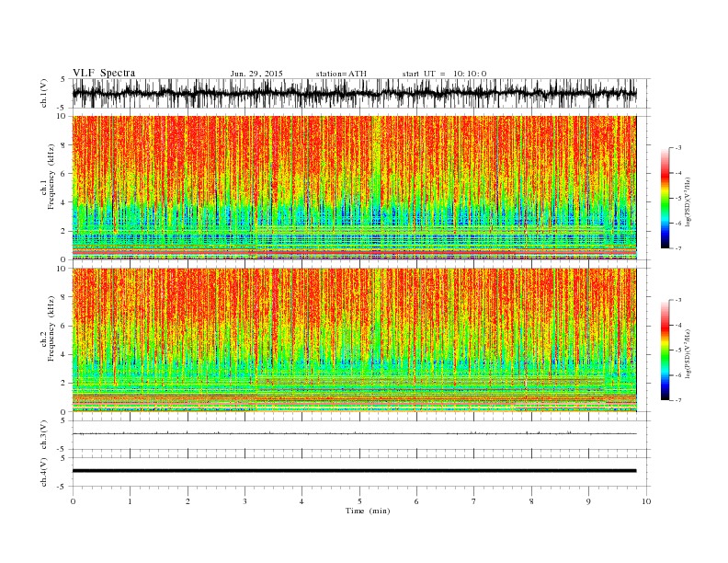This screenshot has width=728, height=563.
Task: Click the "VLF Spectra" plot title
Action: (104, 73)
